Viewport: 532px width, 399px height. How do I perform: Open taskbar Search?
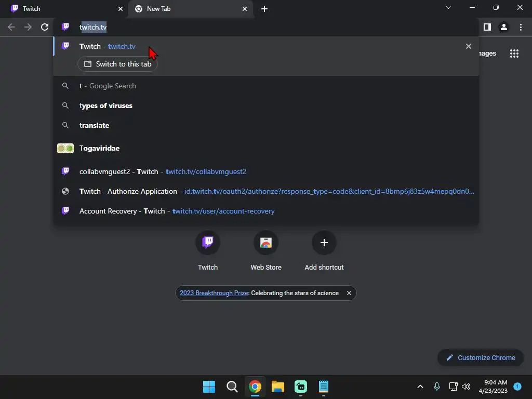(x=232, y=387)
